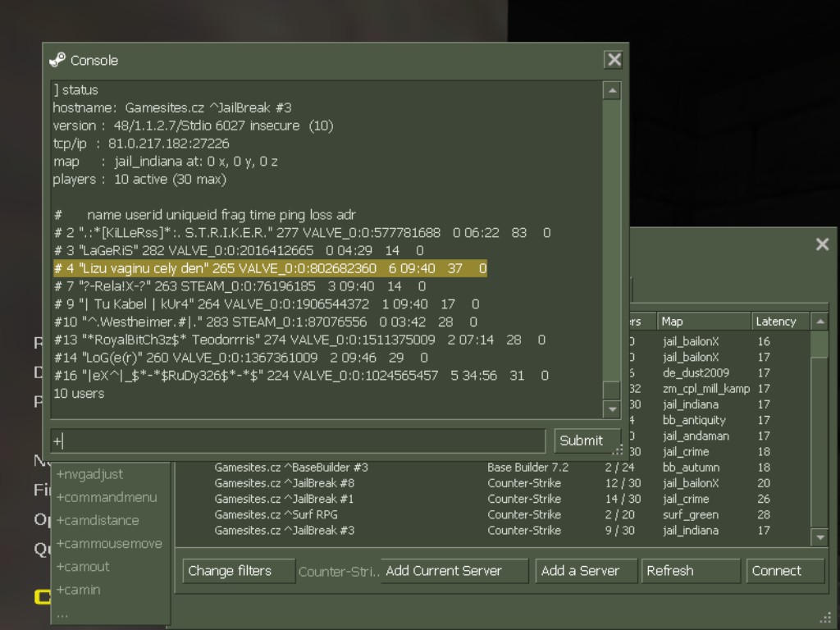This screenshot has width=840, height=630.
Task: Click the jail_andaman map entry
Action: click(x=696, y=436)
